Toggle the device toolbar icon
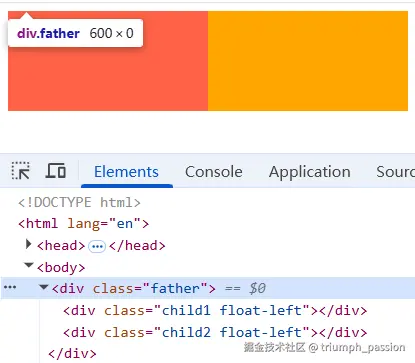415x363 pixels. click(x=56, y=171)
